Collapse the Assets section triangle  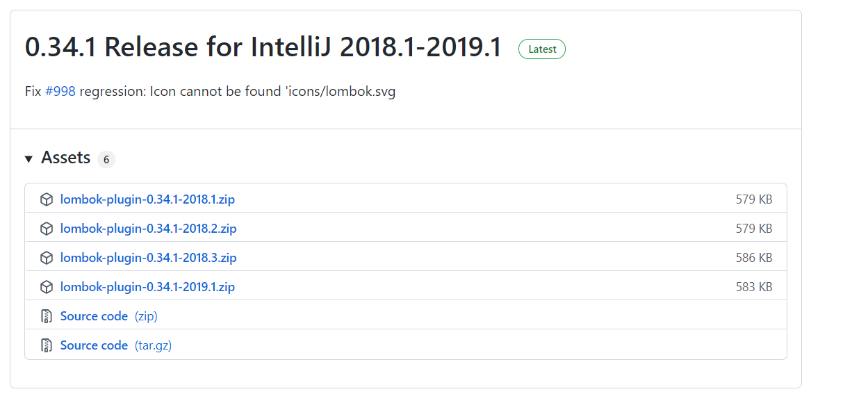[28, 159]
